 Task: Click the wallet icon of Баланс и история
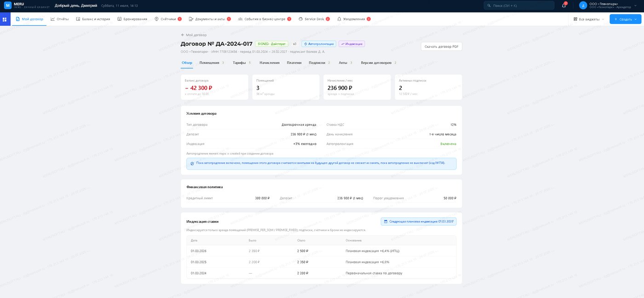pos(78,19)
